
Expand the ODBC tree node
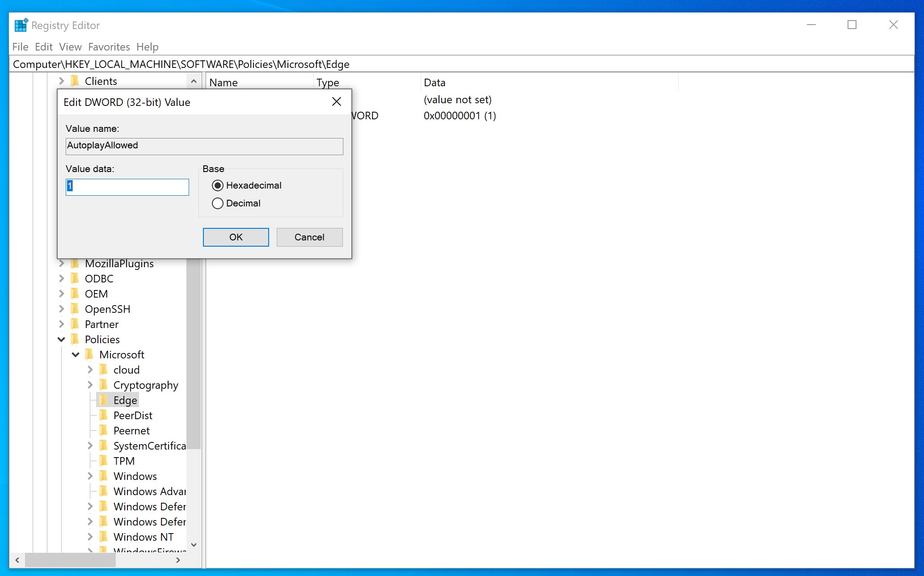(62, 278)
